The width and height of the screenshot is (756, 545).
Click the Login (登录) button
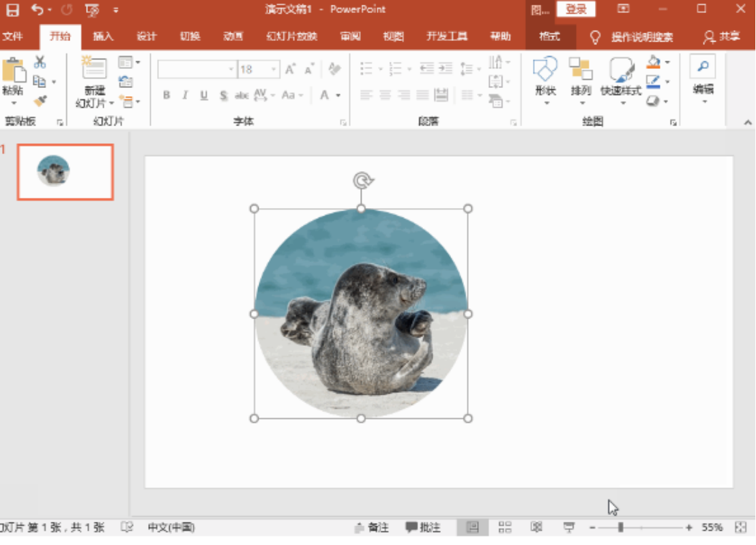click(x=576, y=10)
